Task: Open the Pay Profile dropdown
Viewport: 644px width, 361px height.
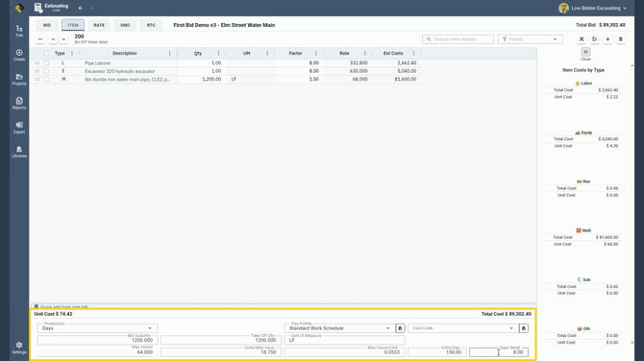Action: 338,328
